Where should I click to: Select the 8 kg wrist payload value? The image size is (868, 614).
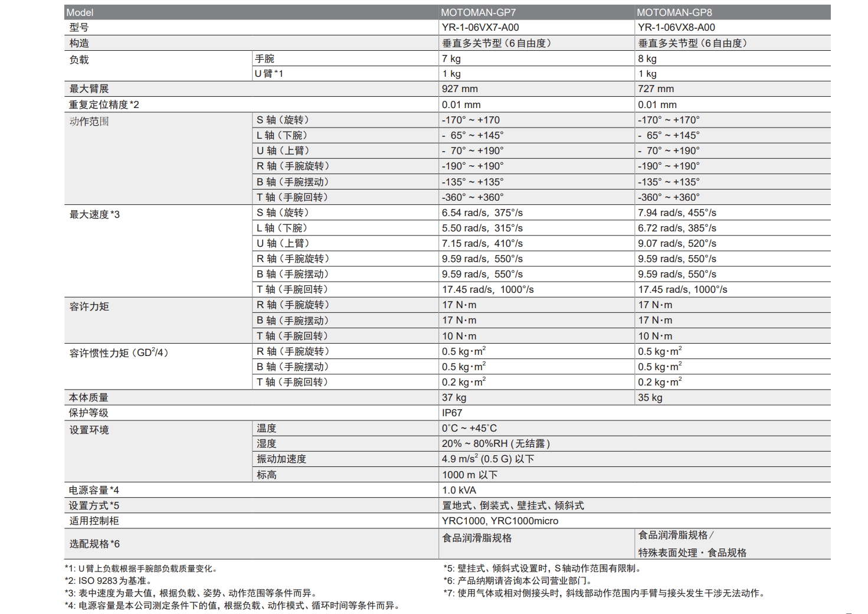(x=647, y=58)
